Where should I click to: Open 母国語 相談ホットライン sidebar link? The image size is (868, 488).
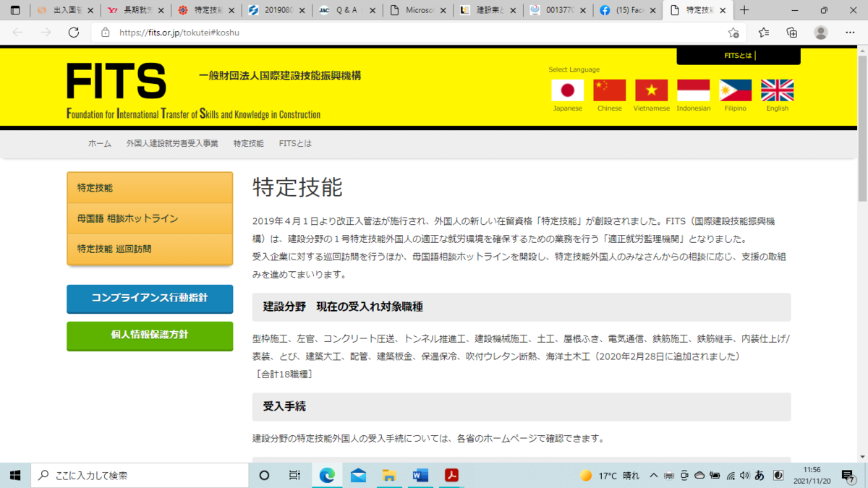point(150,218)
